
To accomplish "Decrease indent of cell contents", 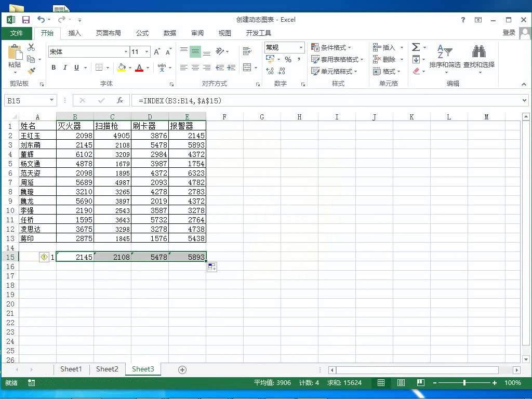I will pos(220,68).
